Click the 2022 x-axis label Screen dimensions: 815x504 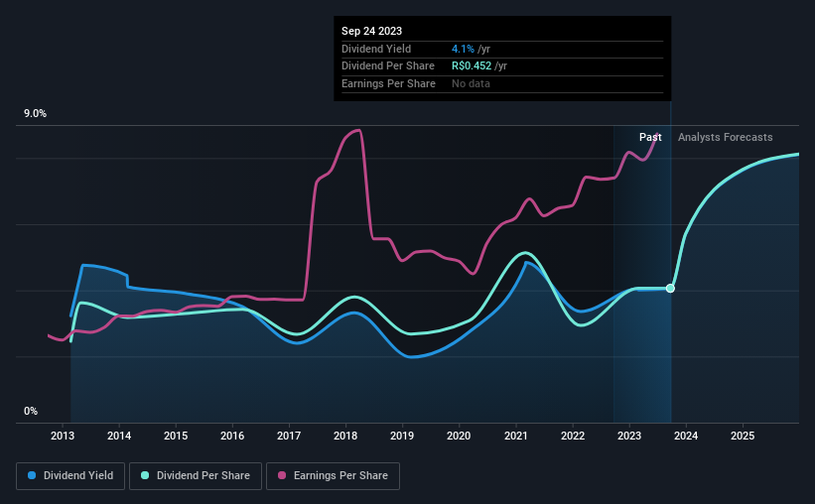[x=573, y=436]
